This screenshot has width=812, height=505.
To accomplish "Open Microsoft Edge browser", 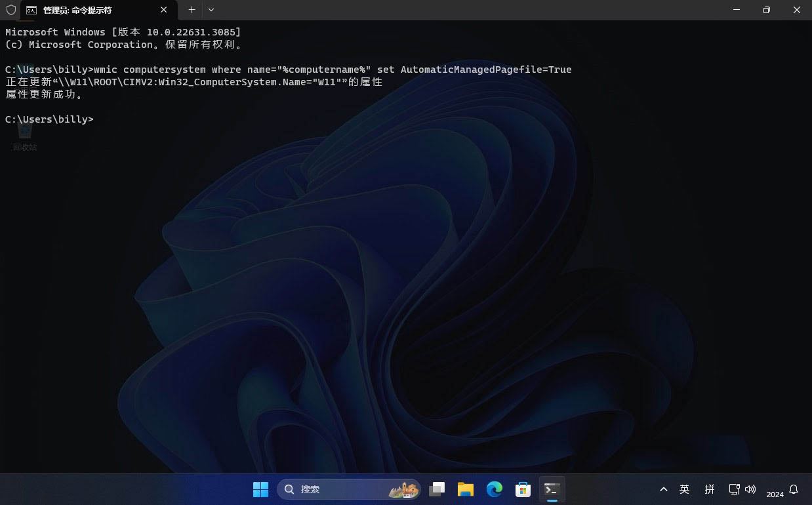I will [494, 489].
